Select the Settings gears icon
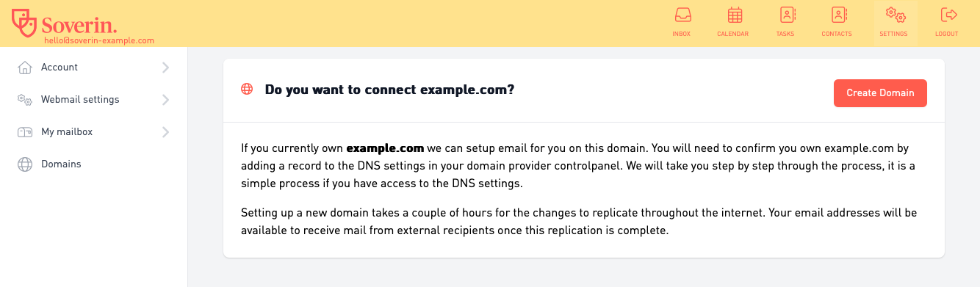This screenshot has height=287, width=980. tap(895, 15)
